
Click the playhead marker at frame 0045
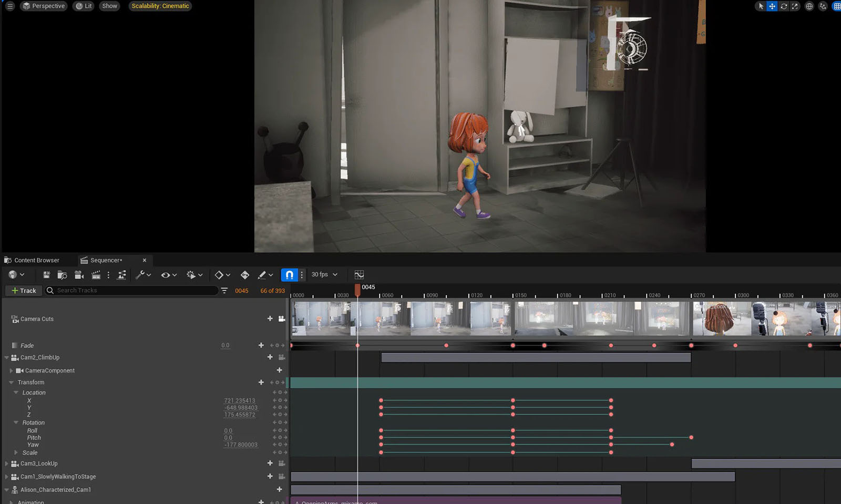357,288
